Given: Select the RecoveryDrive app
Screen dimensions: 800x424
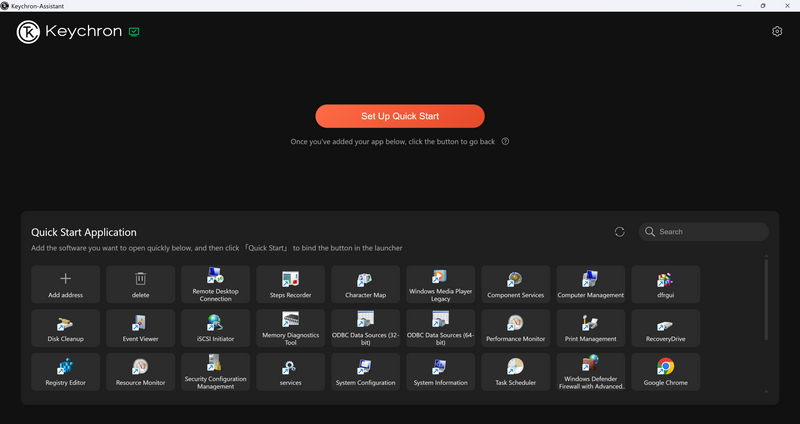Looking at the screenshot, I should (x=665, y=328).
